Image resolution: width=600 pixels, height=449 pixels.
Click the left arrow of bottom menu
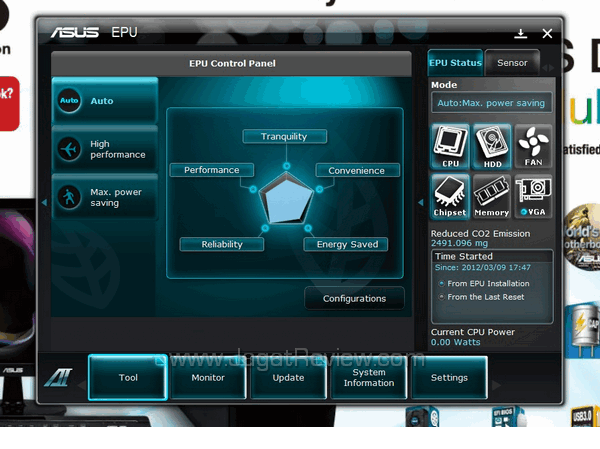(82, 385)
